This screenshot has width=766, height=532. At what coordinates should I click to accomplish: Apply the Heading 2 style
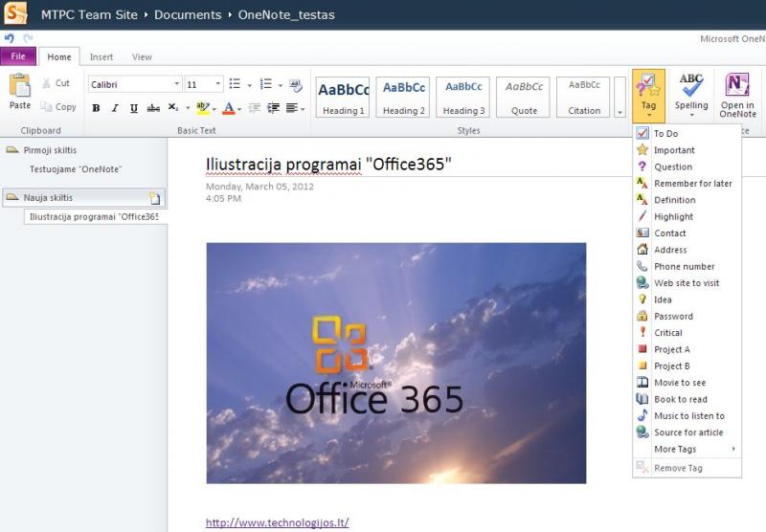(403, 97)
